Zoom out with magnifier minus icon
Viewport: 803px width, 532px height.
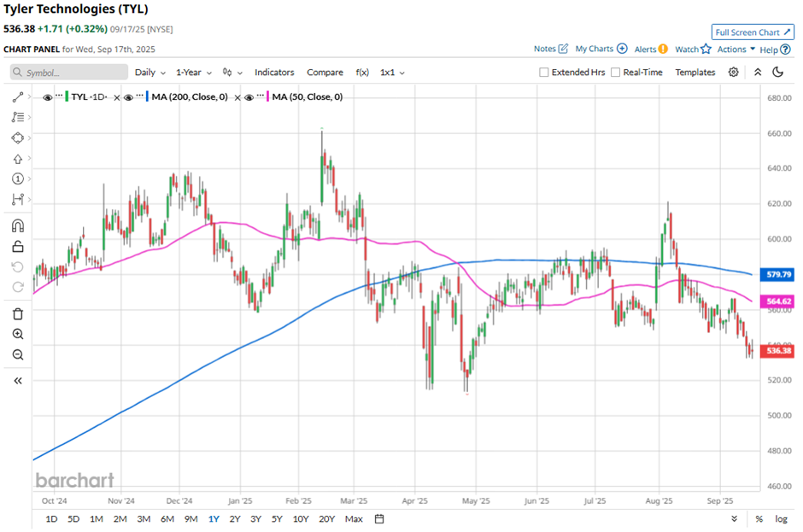pos(18,355)
